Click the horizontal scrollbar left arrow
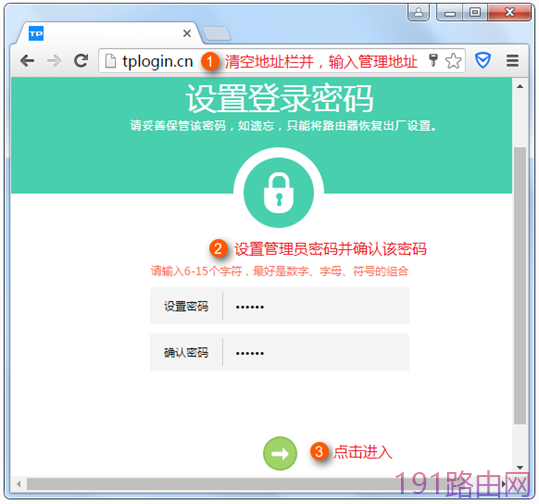The image size is (539, 504). [19, 484]
